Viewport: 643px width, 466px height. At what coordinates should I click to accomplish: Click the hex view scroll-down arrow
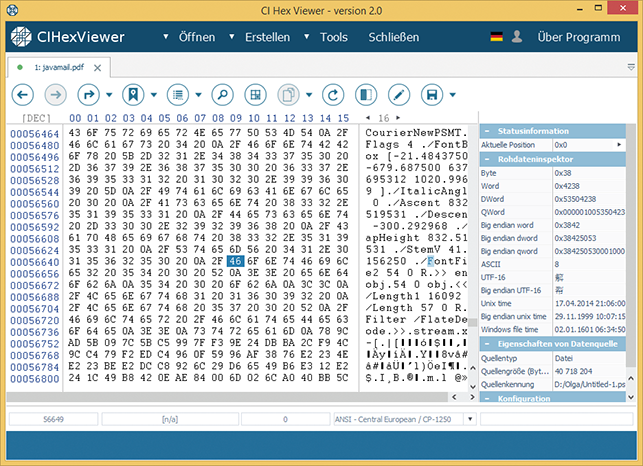pyautogui.click(x=472, y=386)
